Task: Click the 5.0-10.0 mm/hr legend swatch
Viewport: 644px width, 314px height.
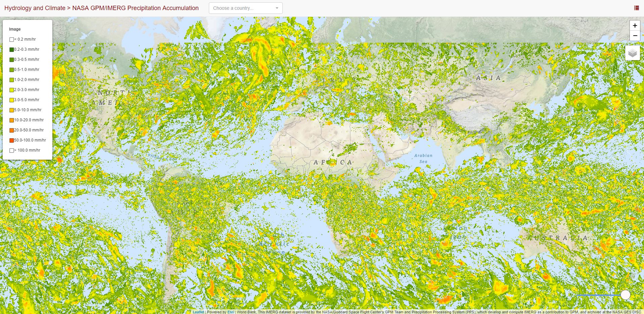Action: pos(12,110)
